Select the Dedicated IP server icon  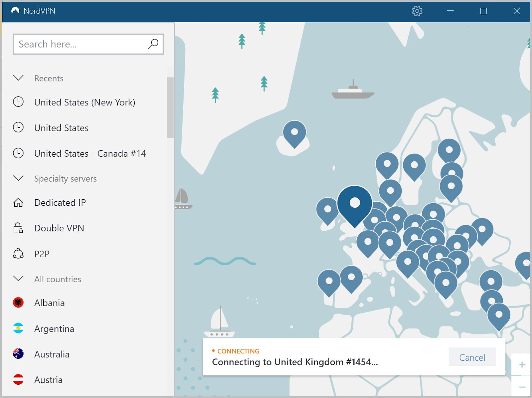click(19, 202)
